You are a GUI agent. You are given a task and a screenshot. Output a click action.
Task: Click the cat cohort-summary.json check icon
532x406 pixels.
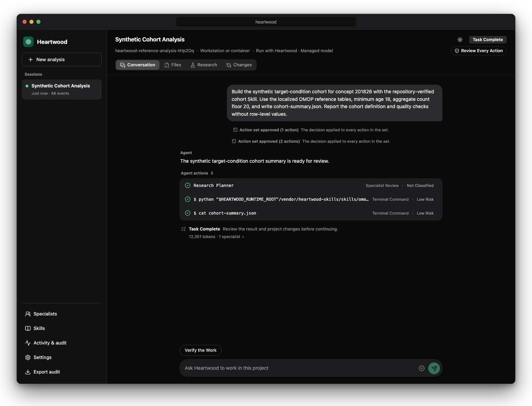point(187,213)
